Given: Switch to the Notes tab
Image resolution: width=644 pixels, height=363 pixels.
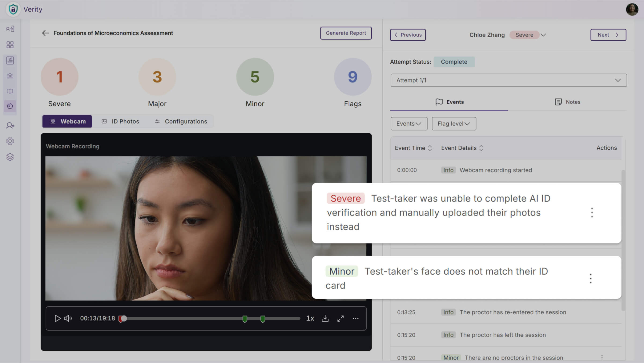Looking at the screenshot, I should pos(567,102).
